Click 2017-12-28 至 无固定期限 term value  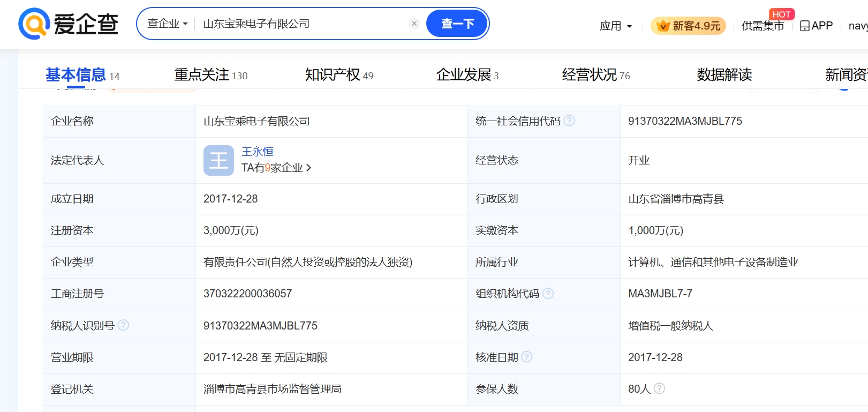point(266,357)
